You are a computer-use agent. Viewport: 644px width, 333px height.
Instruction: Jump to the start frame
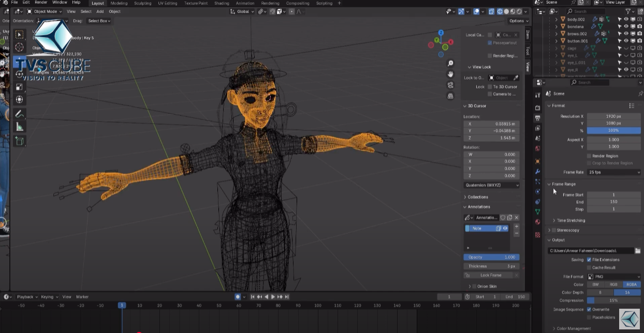click(x=253, y=297)
